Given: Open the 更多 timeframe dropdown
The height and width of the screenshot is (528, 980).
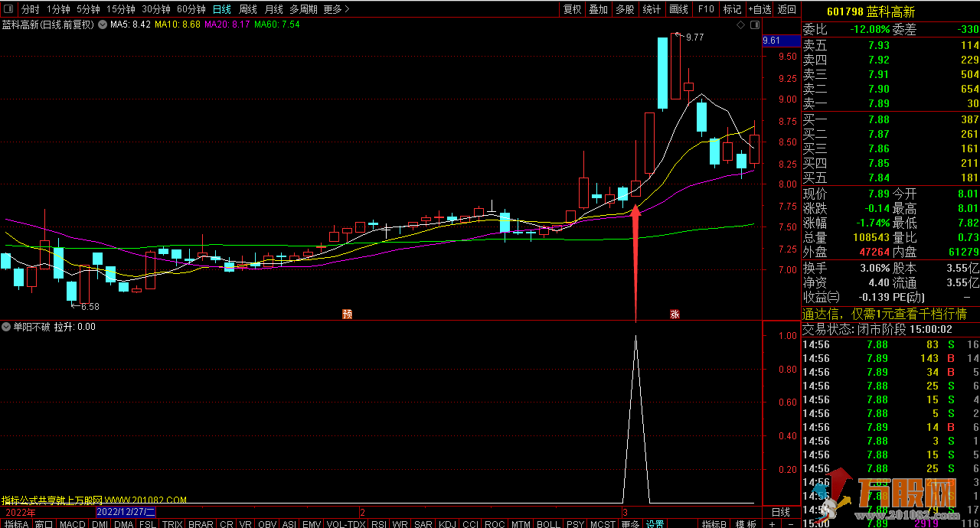Looking at the screenshot, I should point(336,9).
